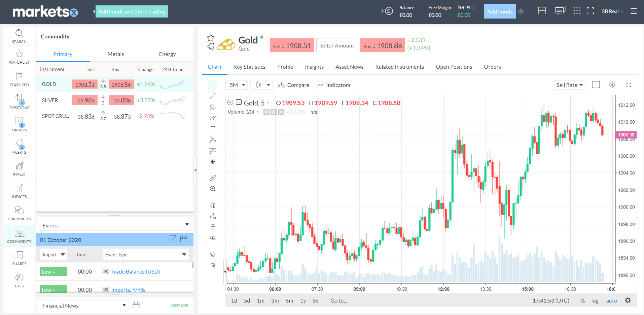This screenshot has height=315, width=644.
Task: Open the Key Statistics tab
Action: [x=249, y=67]
